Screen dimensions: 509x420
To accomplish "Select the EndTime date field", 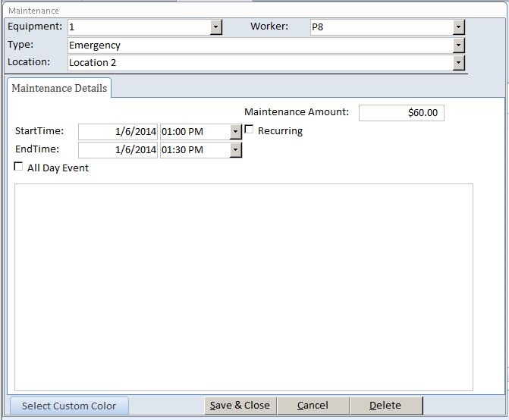I will (118, 150).
